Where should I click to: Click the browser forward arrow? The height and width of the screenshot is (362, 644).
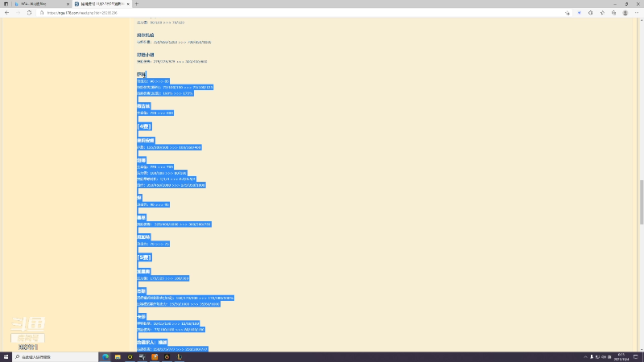click(18, 13)
